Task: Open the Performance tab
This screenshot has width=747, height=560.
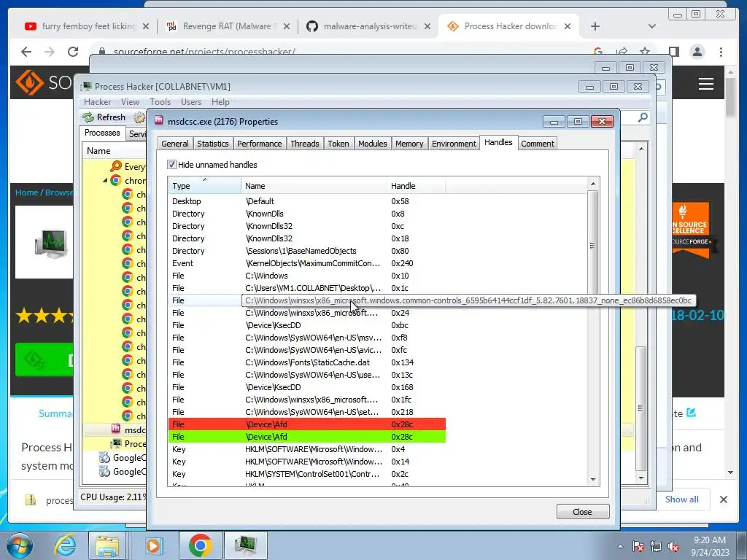Action: (x=259, y=144)
